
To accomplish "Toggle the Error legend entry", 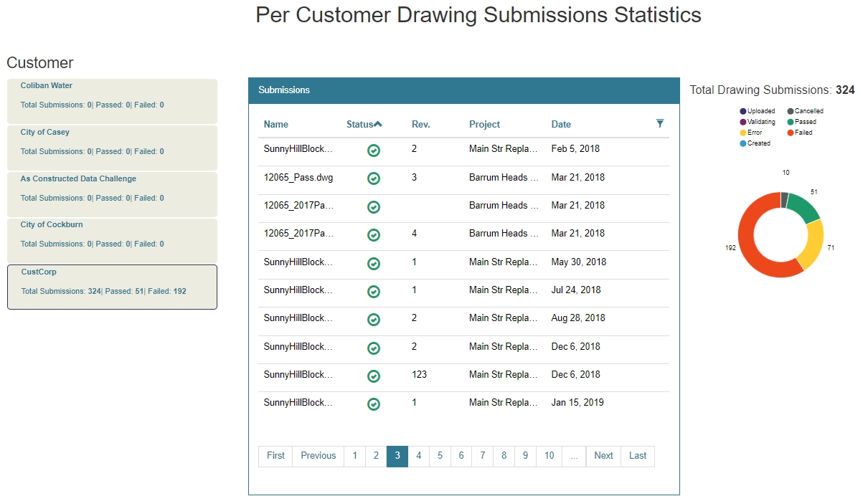I will (755, 133).
